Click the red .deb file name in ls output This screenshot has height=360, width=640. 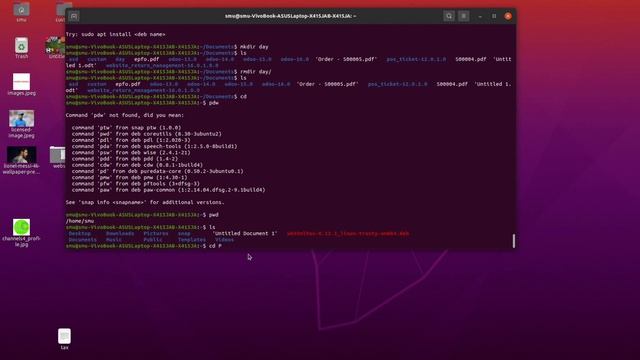[348, 233]
